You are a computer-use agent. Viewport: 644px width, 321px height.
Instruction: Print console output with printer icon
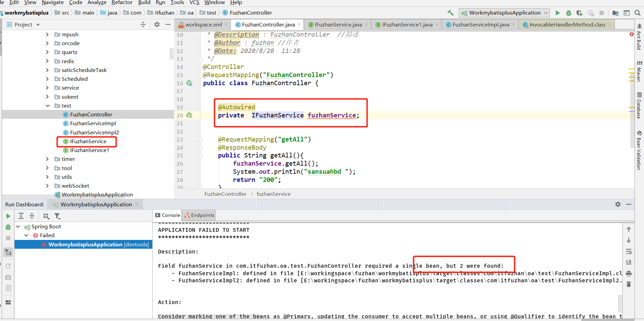click(x=629, y=273)
